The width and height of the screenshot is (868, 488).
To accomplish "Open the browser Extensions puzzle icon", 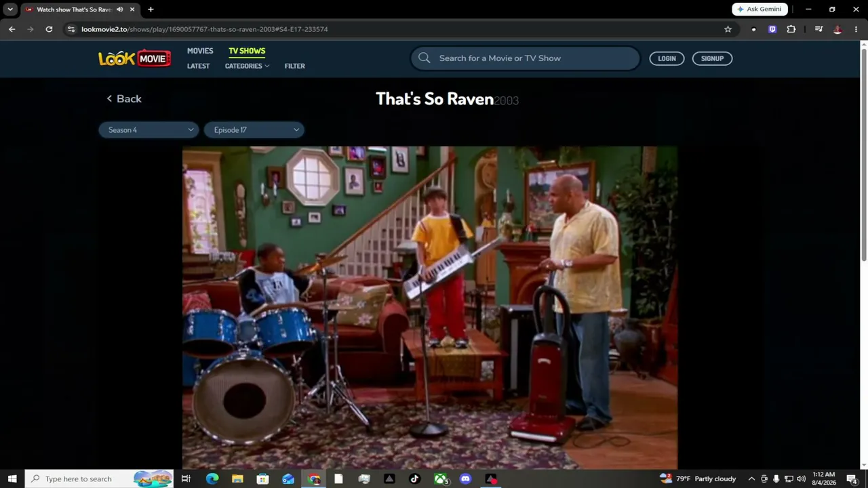I will coord(791,29).
